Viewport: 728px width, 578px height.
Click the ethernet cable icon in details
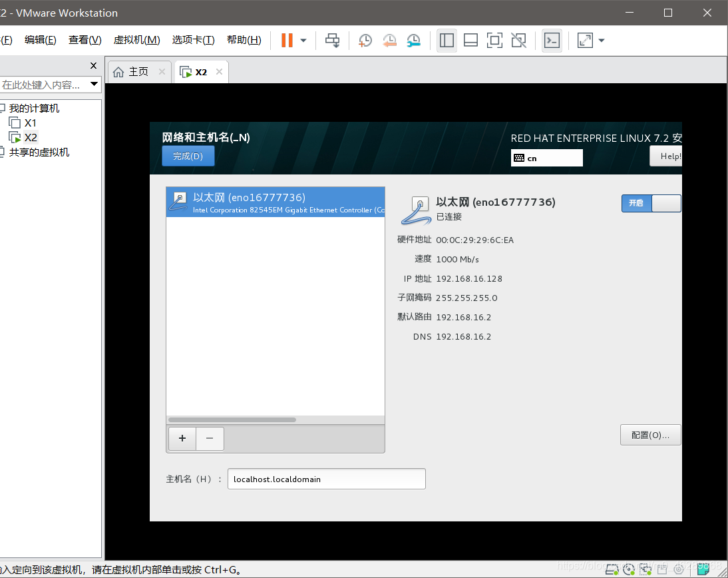tap(416, 210)
